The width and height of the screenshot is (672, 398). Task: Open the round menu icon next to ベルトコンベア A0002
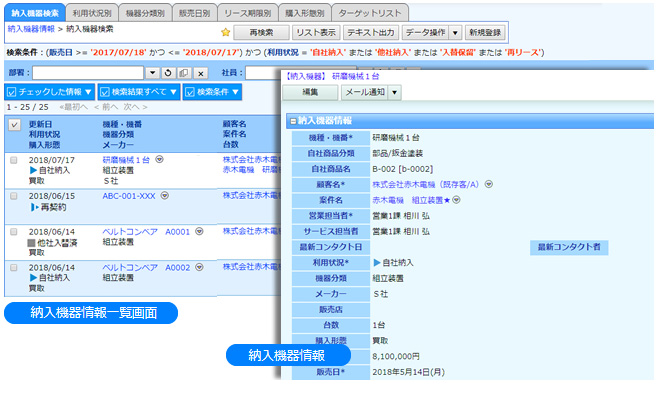(199, 267)
